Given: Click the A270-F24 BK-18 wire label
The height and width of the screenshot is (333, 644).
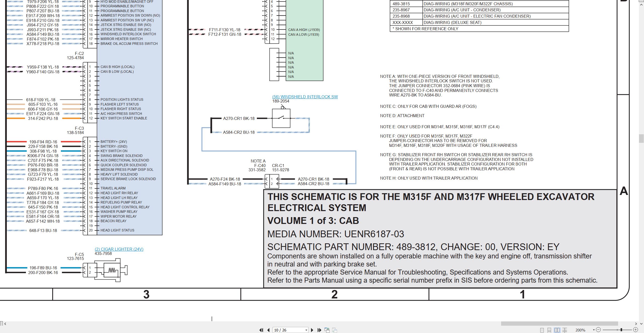Looking at the screenshot, I should coord(225,179).
